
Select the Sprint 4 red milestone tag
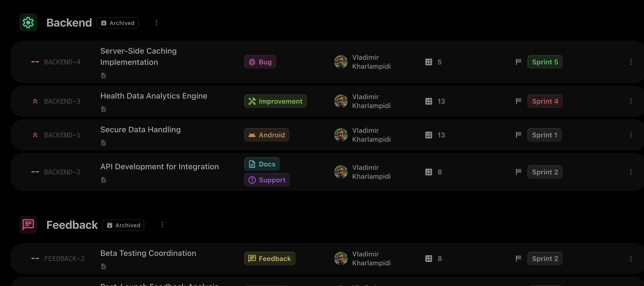545,101
